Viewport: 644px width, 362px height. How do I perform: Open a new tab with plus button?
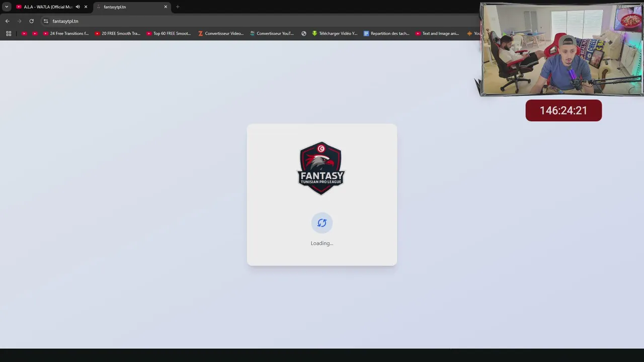coord(178,7)
